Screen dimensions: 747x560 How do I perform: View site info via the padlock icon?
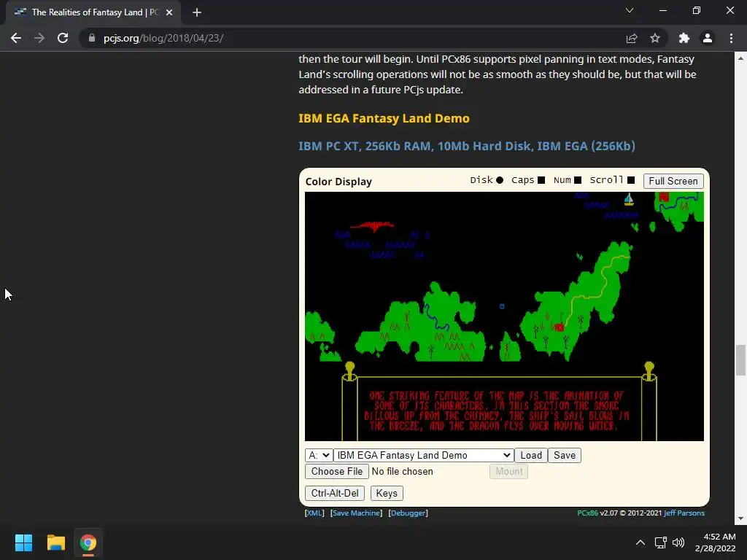(x=92, y=38)
